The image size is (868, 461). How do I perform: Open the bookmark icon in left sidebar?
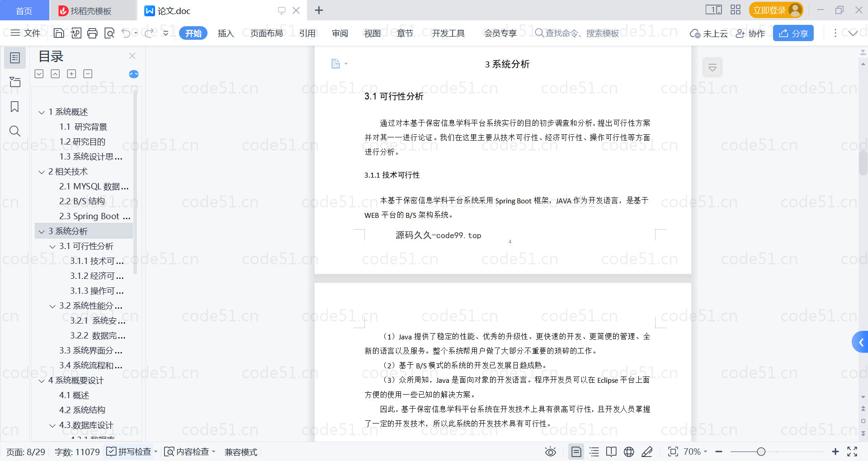click(15, 107)
